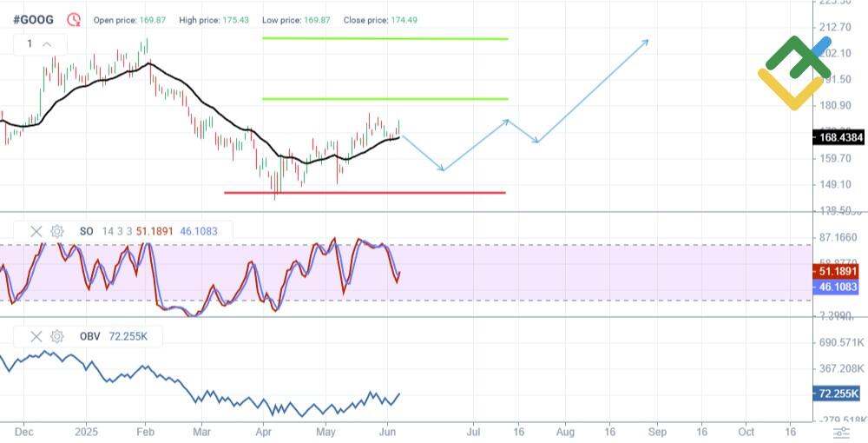Click the green and yellow logo
This screenshot has width=868, height=443.
pos(793,73)
